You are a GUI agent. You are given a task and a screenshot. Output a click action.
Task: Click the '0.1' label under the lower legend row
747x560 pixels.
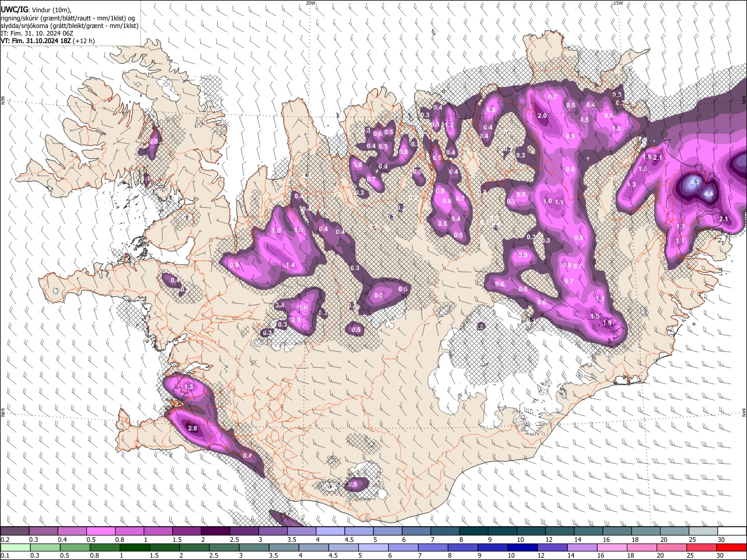coord(5,555)
